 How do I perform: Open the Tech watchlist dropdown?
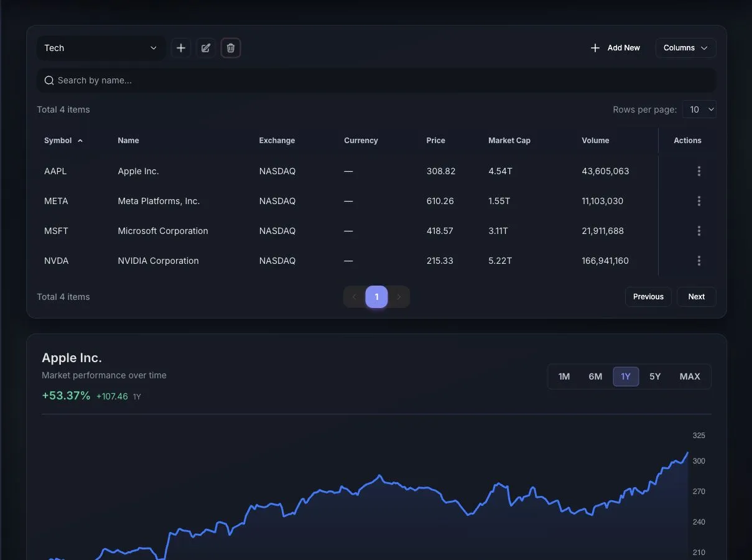(x=101, y=48)
